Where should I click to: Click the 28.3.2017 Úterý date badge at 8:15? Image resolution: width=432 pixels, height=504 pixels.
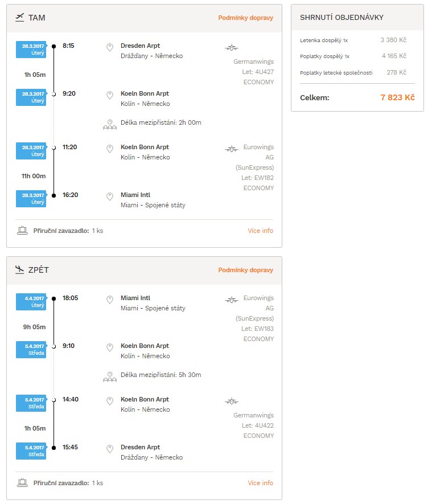click(31, 50)
